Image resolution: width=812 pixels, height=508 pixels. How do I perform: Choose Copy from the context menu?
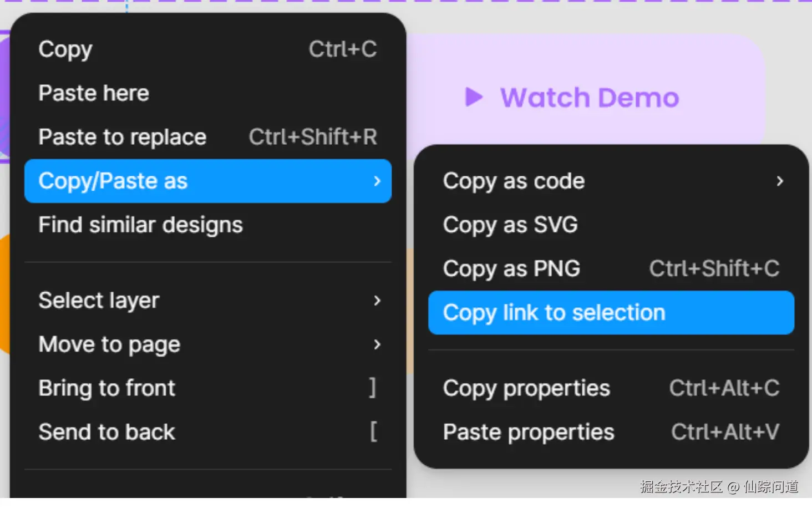208,49
